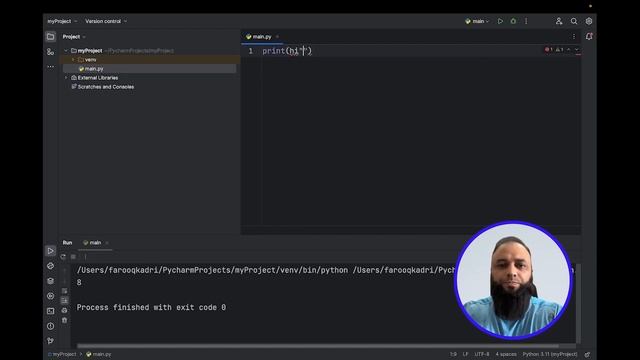Select main.py editor tab
640x360 pixels.
[x=259, y=37]
